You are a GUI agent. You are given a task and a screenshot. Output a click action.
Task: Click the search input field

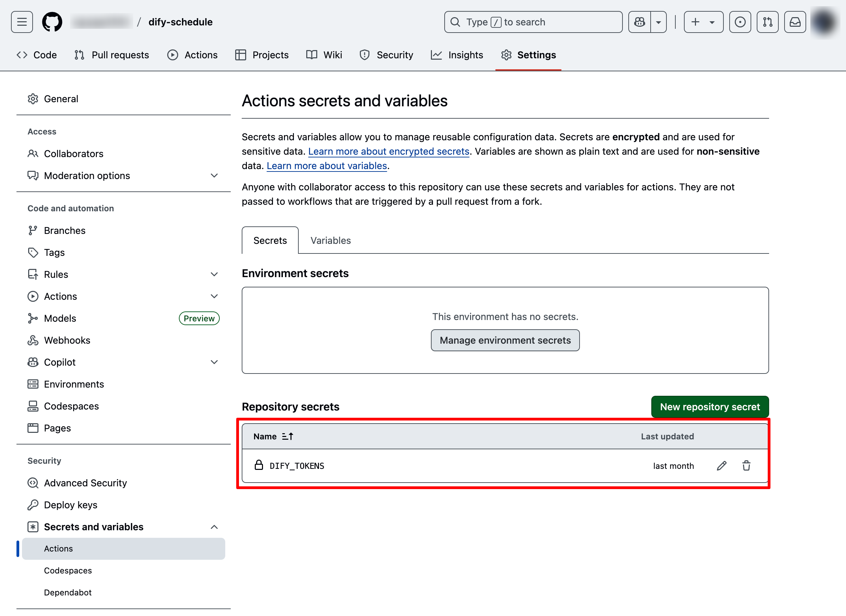point(533,22)
